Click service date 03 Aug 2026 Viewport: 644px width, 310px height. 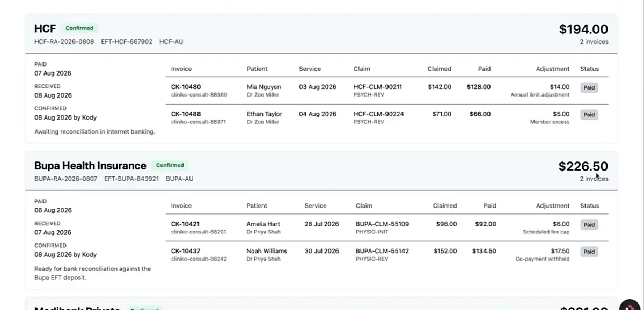[x=318, y=87]
